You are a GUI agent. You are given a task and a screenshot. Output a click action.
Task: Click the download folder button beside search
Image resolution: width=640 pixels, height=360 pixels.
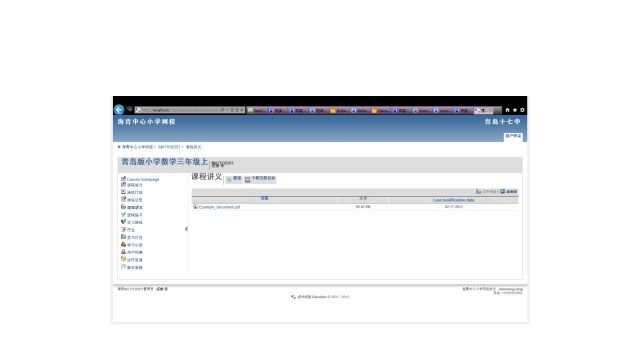260,179
